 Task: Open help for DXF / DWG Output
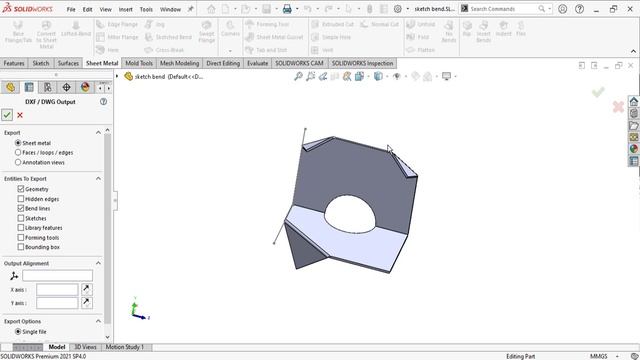(104, 102)
